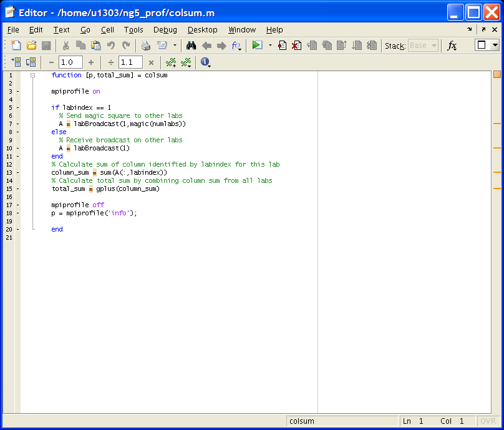Open a file with the folder icon
504x430 pixels.
point(31,46)
